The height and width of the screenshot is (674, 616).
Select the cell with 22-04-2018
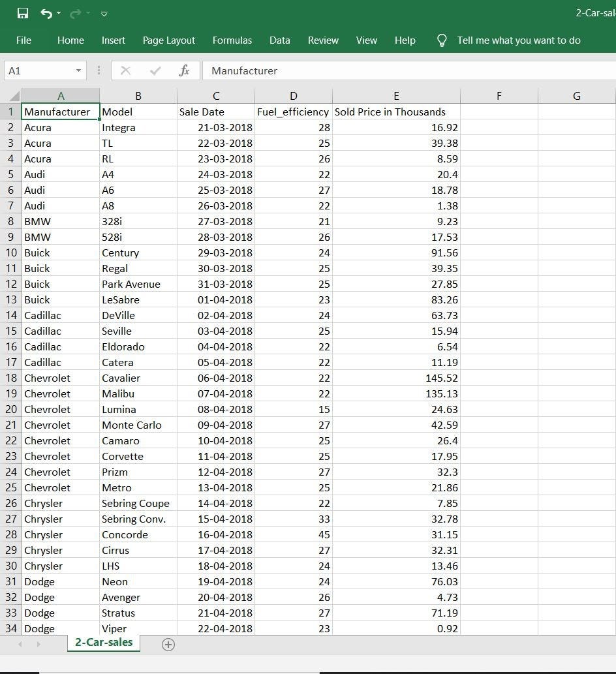click(x=216, y=628)
